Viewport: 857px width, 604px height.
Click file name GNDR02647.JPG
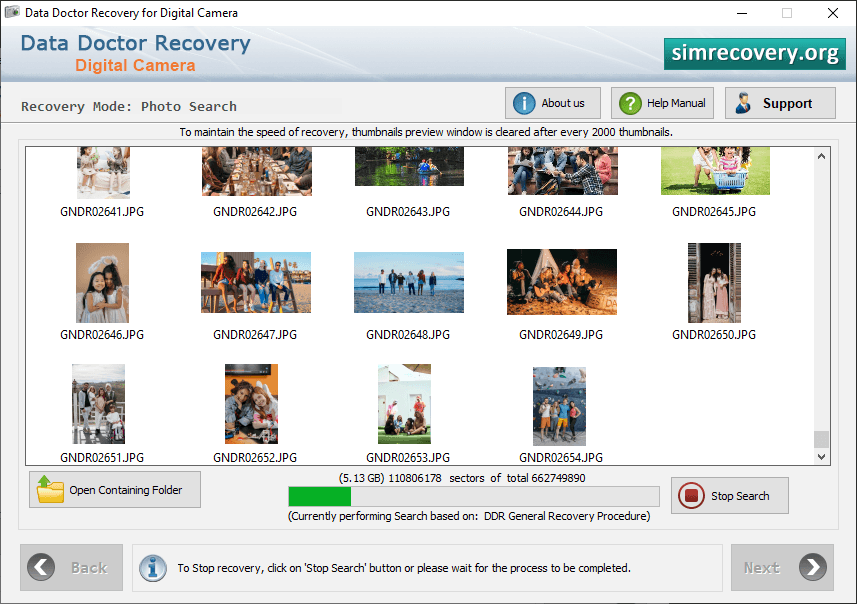pos(255,335)
